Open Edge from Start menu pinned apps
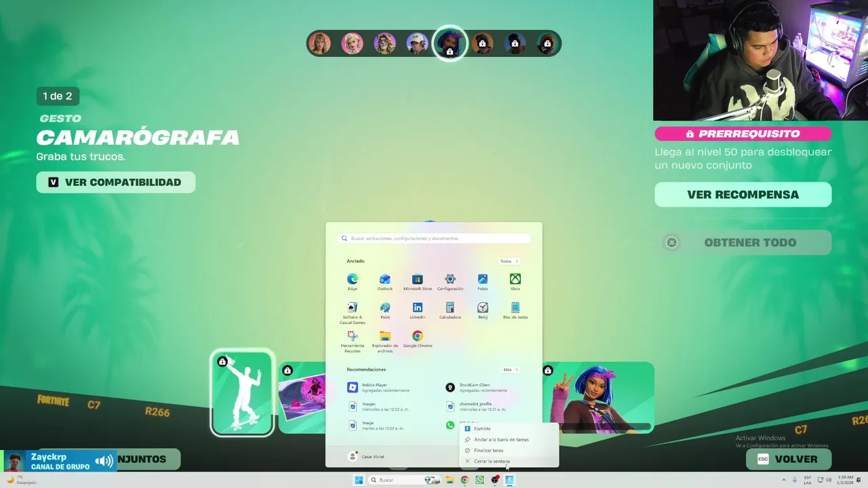The width and height of the screenshot is (868, 488). [353, 282]
